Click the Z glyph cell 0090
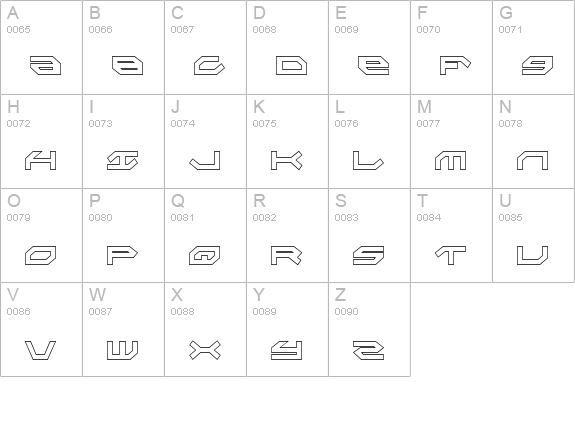The image size is (575, 421). [369, 329]
